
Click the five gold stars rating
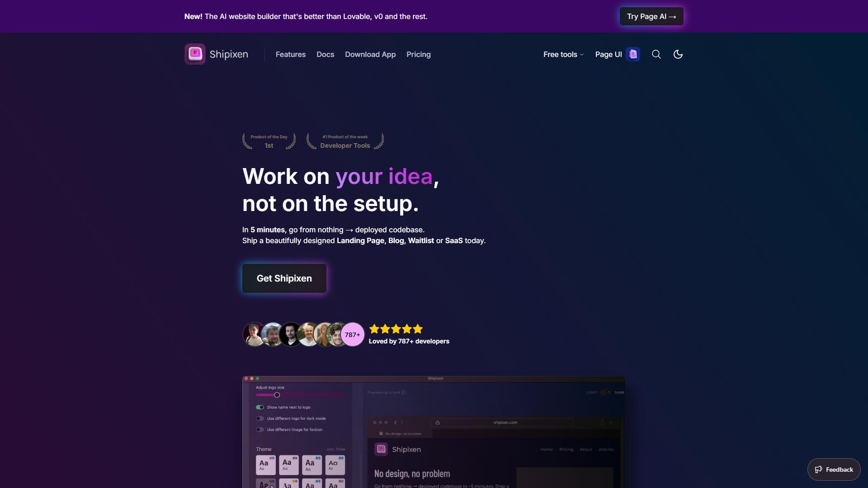pos(396,329)
